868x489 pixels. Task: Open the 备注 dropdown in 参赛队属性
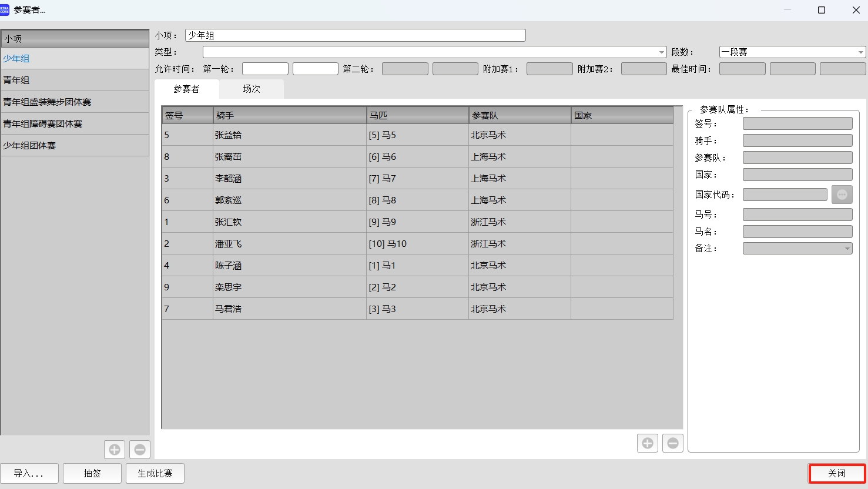[x=846, y=248]
